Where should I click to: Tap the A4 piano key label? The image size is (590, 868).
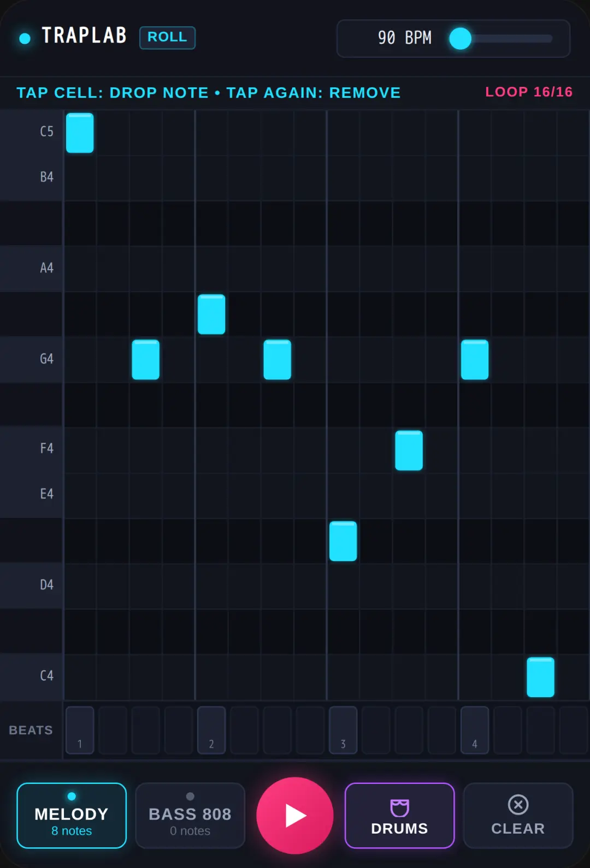32,268
